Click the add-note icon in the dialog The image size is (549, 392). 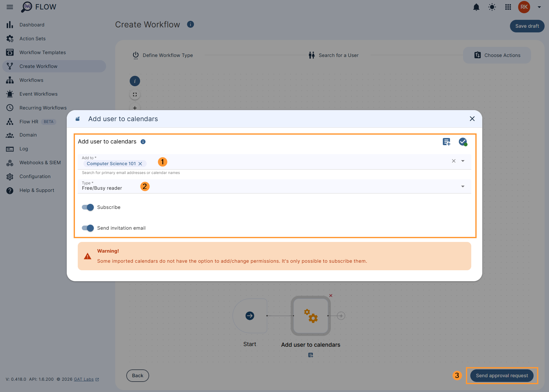pyautogui.click(x=446, y=142)
